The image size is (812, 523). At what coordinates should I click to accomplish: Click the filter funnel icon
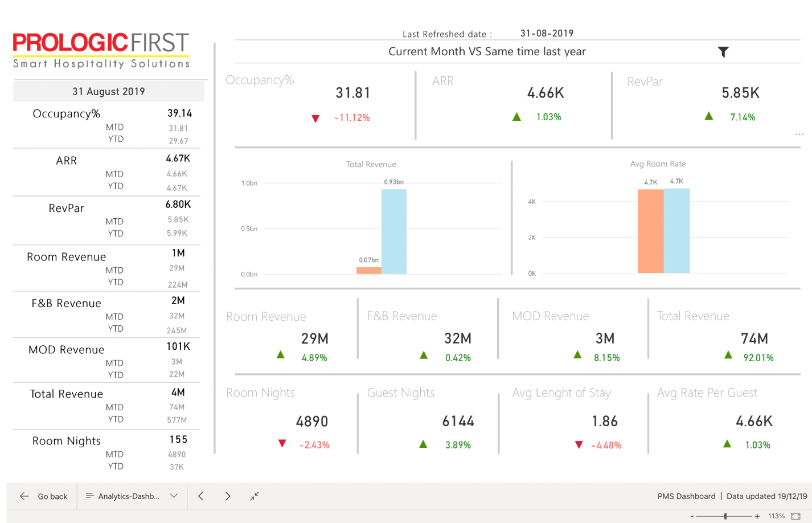click(723, 52)
